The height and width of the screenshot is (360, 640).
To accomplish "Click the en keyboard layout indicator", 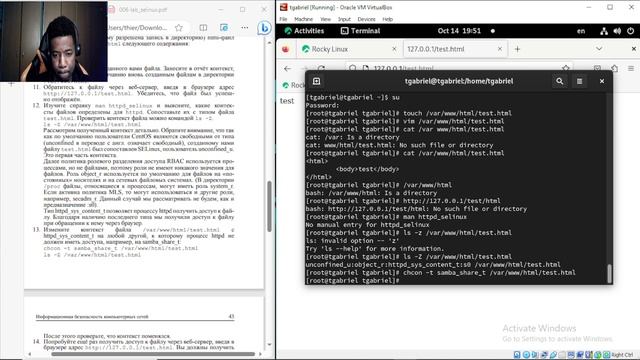I will coord(581,31).
